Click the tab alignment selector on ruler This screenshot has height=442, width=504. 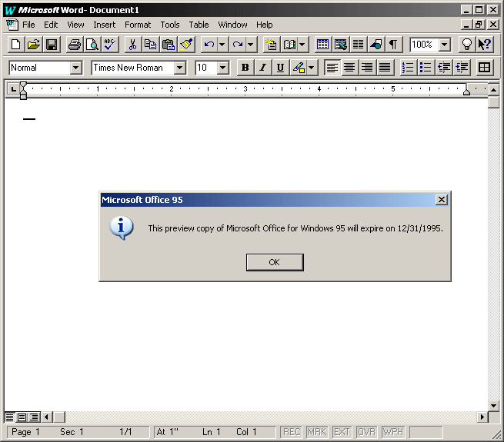(13, 89)
